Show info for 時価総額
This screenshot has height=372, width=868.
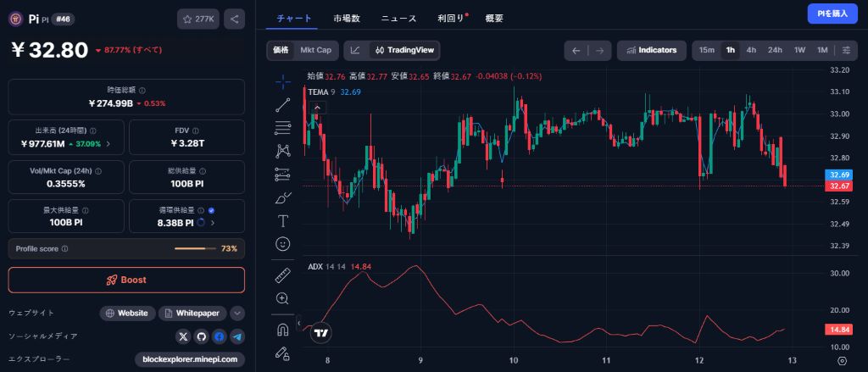[142, 90]
